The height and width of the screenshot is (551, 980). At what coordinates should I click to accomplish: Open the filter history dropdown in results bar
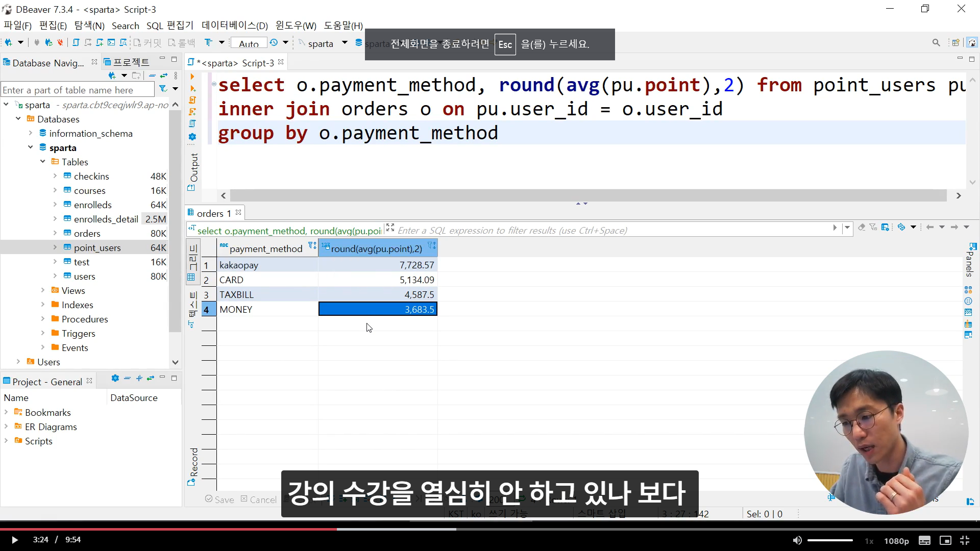[847, 228]
